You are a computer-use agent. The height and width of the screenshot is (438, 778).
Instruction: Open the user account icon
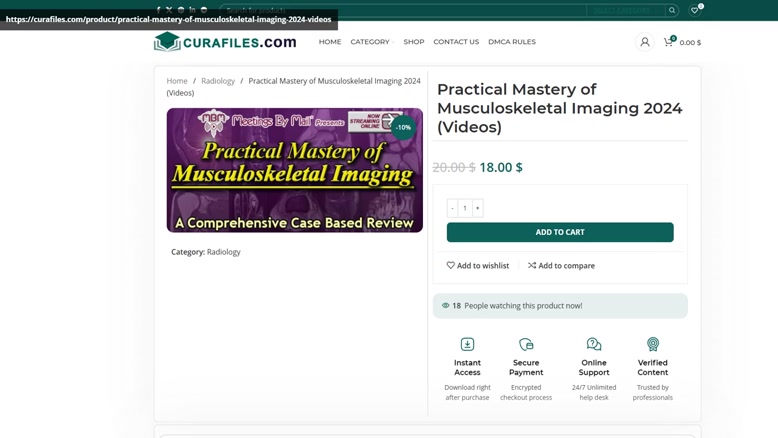pos(645,42)
